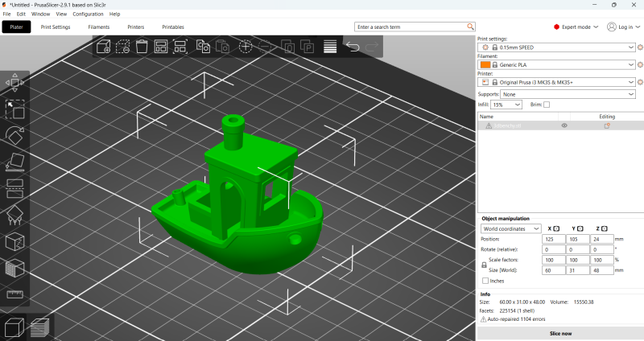Click the Arrange selection icon

click(x=180, y=47)
